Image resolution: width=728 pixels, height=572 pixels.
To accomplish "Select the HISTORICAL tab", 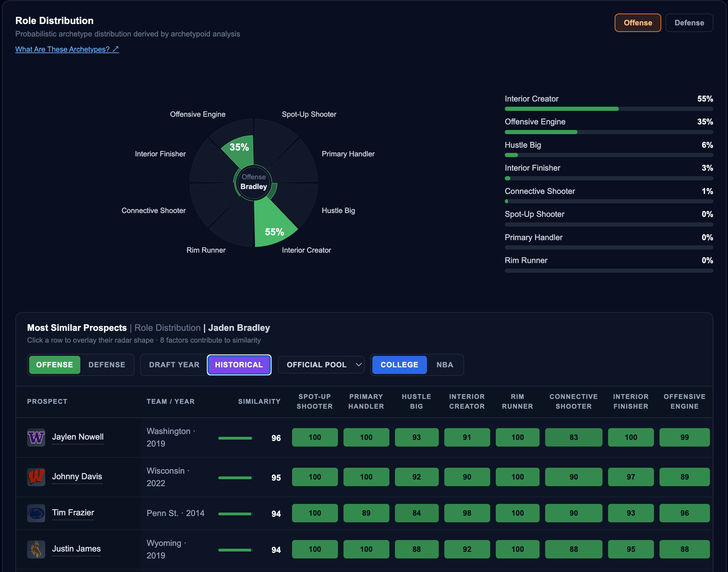I will 239,365.
